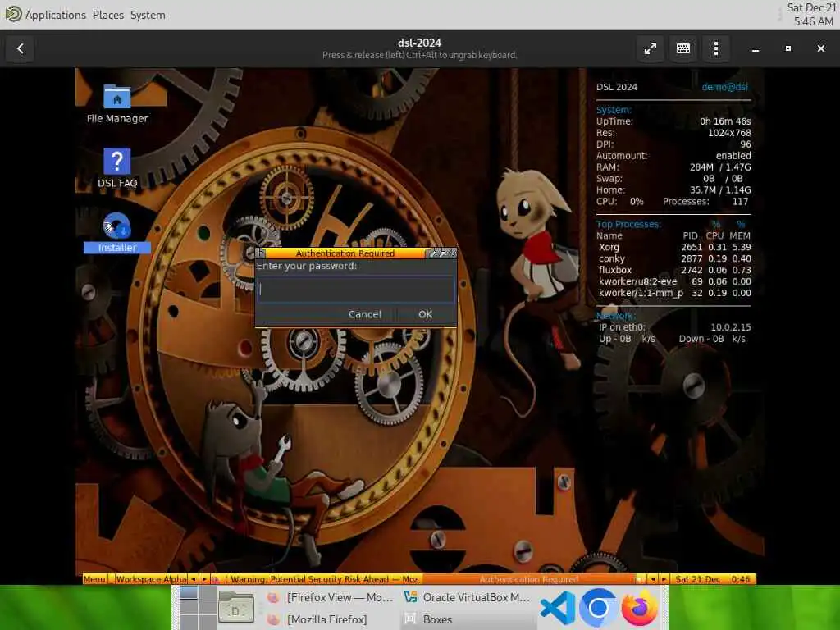Click the IP on eth0 value 10.0.2.15
840x630 pixels.
click(x=731, y=327)
